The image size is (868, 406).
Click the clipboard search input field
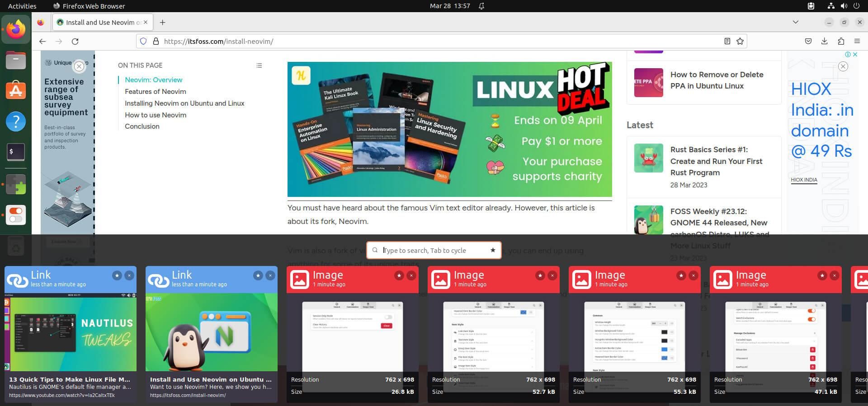click(433, 250)
